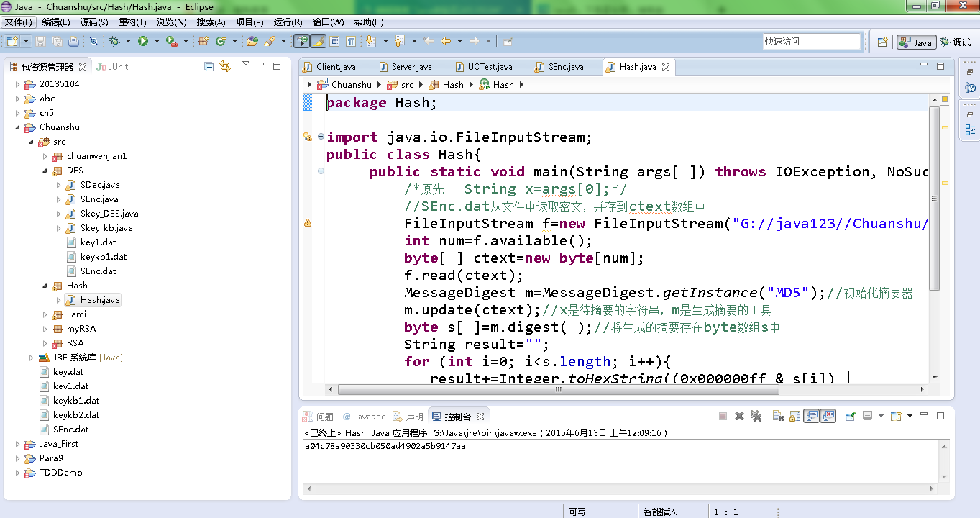The height and width of the screenshot is (518, 980).
Task: Toggle show console on standard output change
Action: (x=812, y=416)
